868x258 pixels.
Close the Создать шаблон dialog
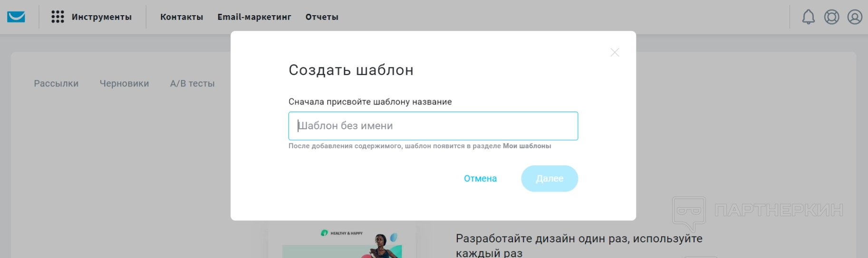click(615, 52)
